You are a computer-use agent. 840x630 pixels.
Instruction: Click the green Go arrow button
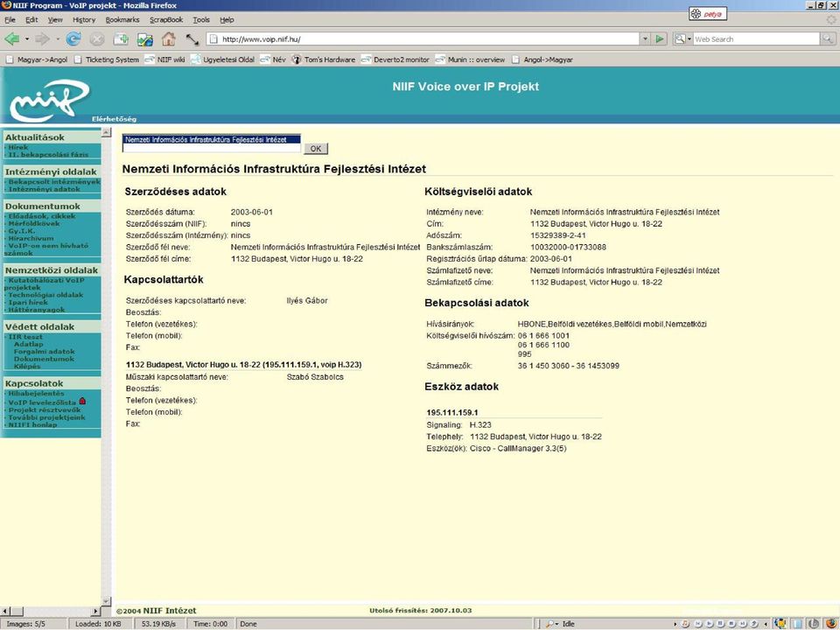[x=660, y=39]
